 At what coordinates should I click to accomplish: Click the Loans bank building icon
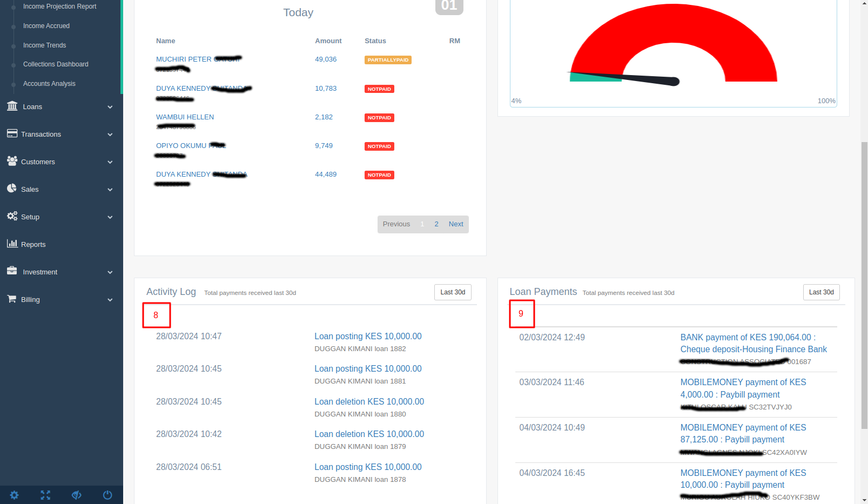click(x=12, y=106)
